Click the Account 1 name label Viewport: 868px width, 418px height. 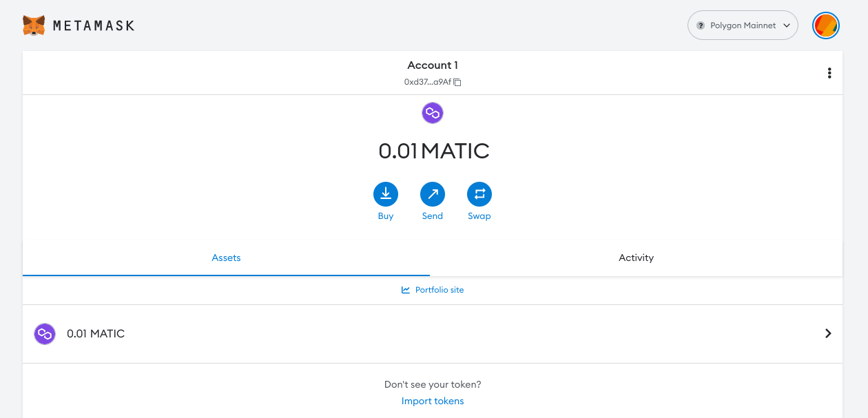433,65
